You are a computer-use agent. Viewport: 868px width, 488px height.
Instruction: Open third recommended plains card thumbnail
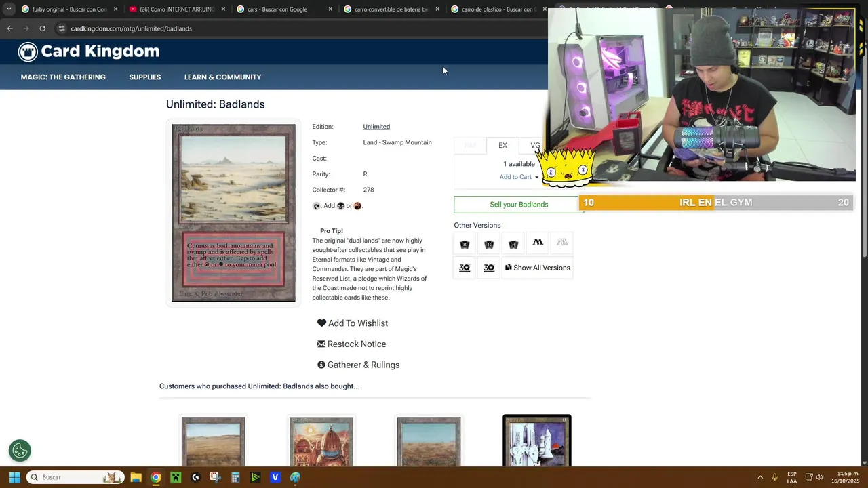[429, 442]
